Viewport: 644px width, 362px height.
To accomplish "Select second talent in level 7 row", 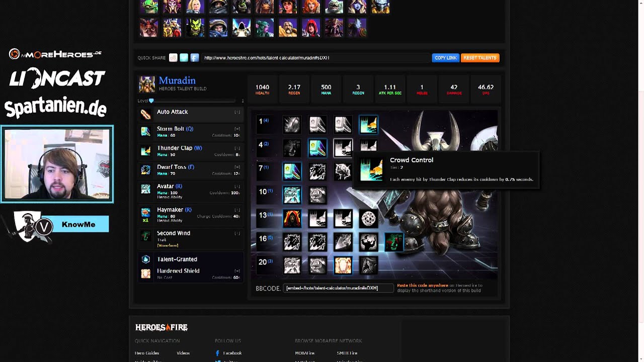I will point(317,171).
